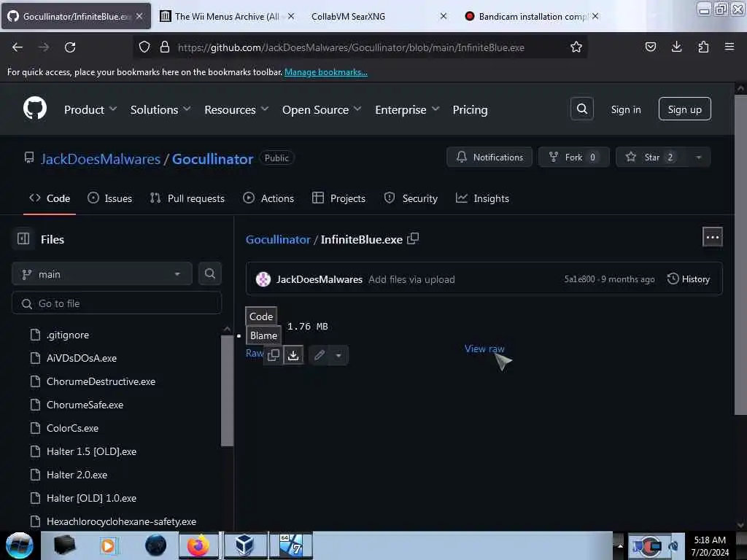
Task: Open JackDoesMalwares owner link in header
Action: pos(101,158)
